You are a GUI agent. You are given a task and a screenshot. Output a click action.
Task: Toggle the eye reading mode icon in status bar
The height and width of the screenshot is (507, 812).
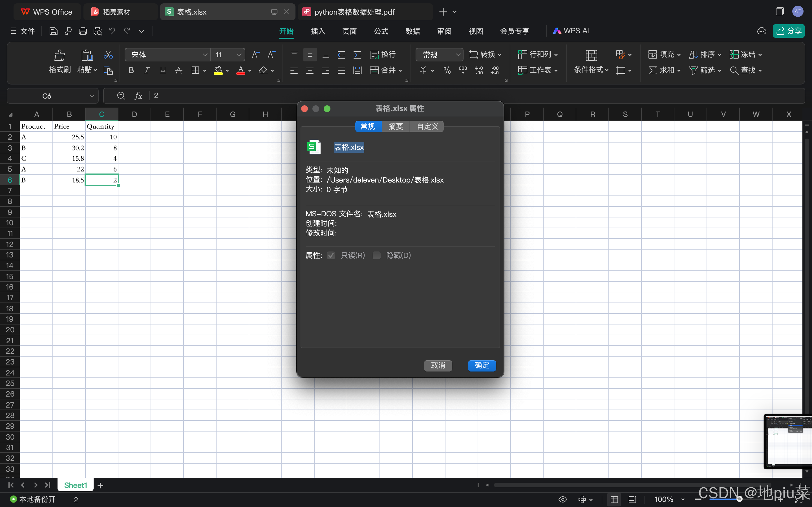pyautogui.click(x=563, y=499)
